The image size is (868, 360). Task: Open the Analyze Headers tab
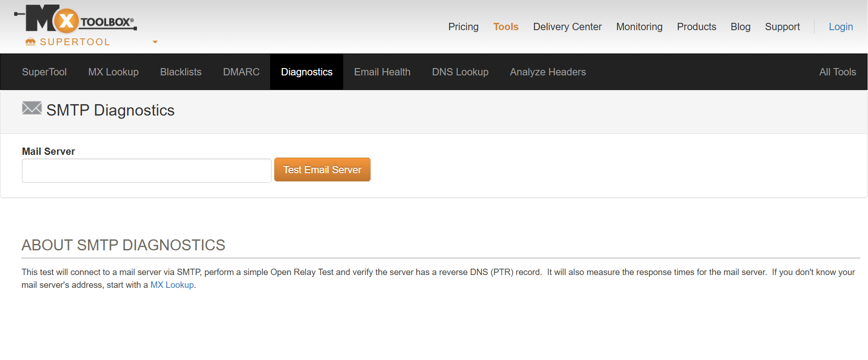click(548, 72)
